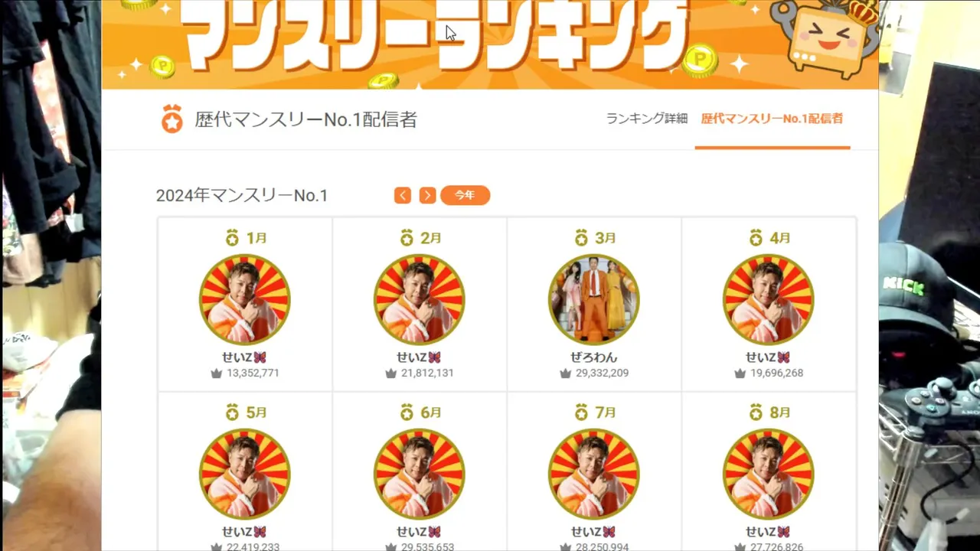Click the previous year arrow button

coord(403,195)
